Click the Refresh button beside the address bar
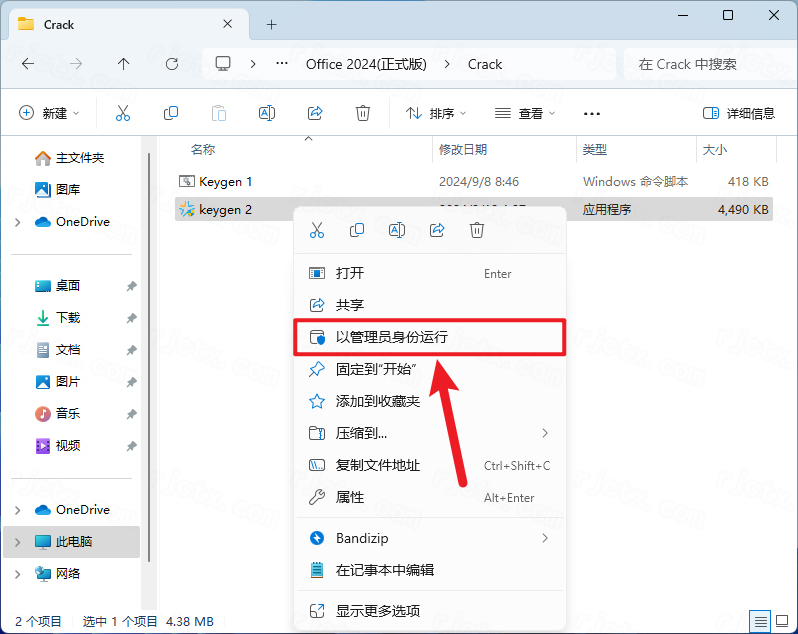Image resolution: width=798 pixels, height=634 pixels. 172,64
